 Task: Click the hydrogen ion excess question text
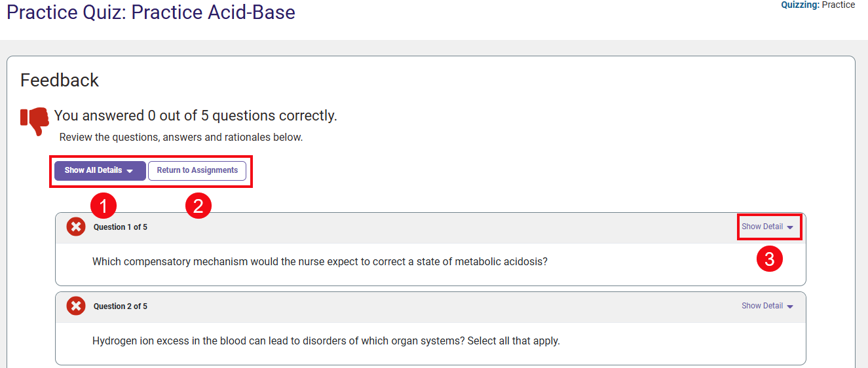click(326, 341)
